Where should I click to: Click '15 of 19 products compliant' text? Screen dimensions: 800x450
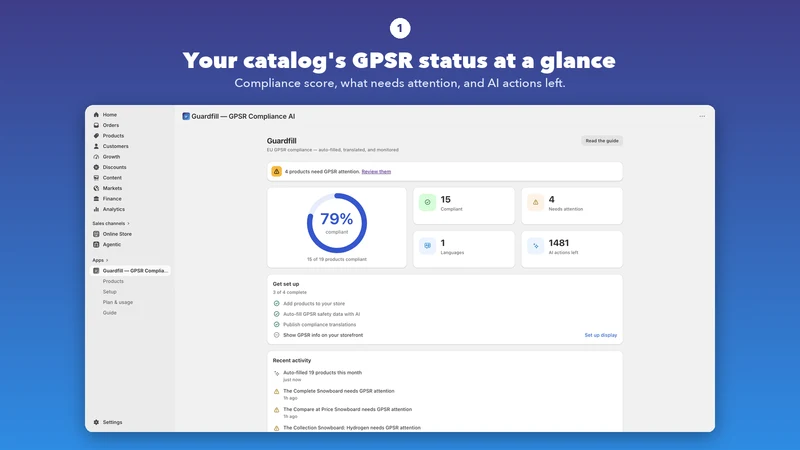coord(337,260)
